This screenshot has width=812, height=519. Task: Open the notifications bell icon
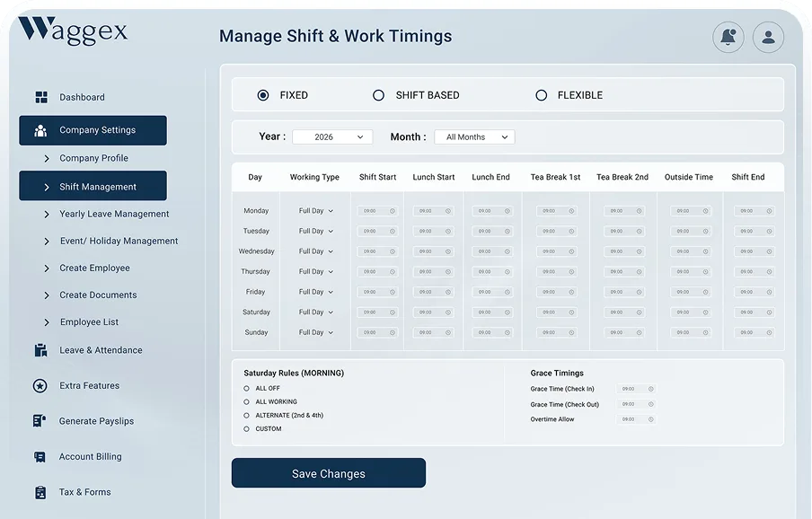tap(728, 37)
